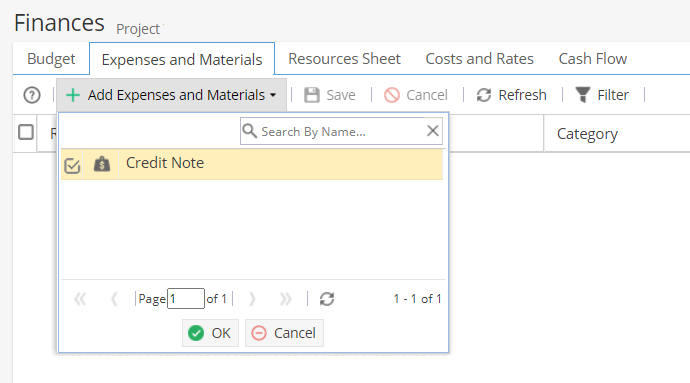Open the help question mark icon
Image resolution: width=690 pixels, height=383 pixels.
pos(32,95)
